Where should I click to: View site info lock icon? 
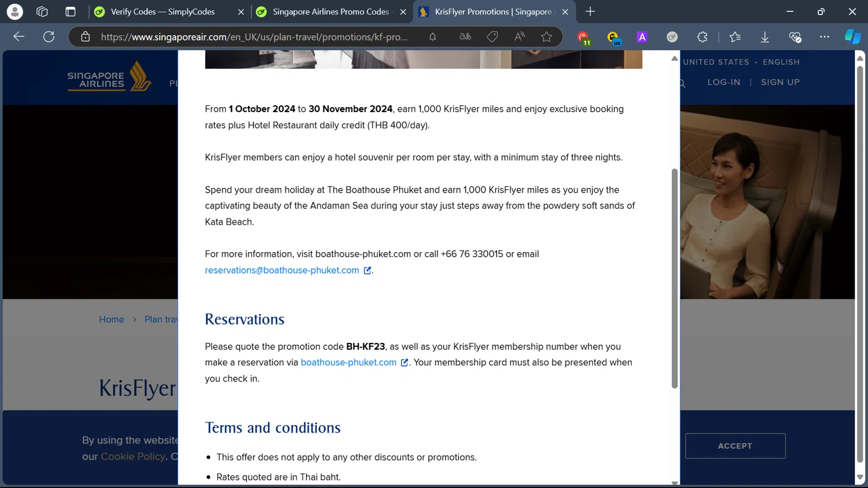[x=86, y=37]
